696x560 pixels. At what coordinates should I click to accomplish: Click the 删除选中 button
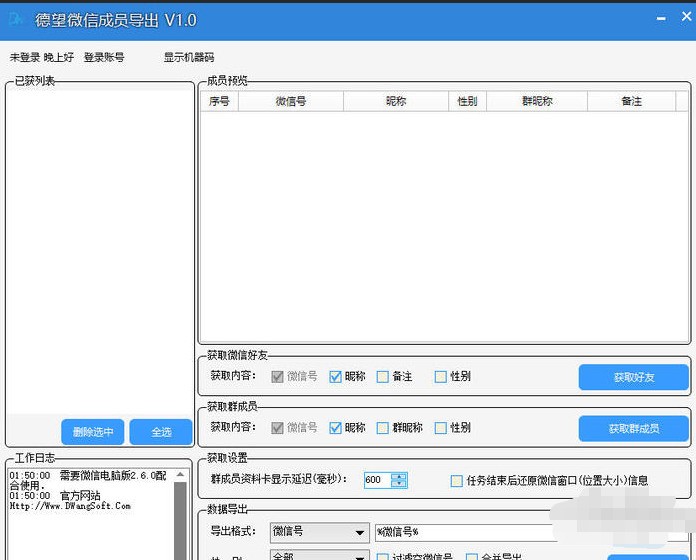point(93,432)
